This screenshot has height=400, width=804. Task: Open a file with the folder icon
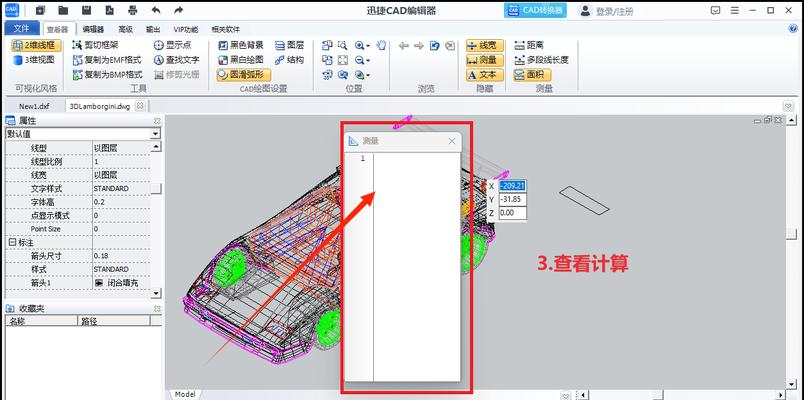tap(64, 10)
